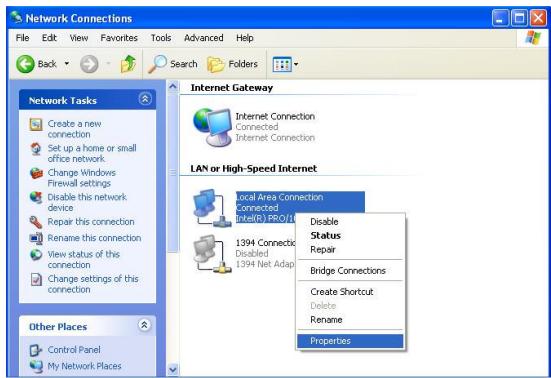Click the side pane scroll up arrow

[x=173, y=86]
